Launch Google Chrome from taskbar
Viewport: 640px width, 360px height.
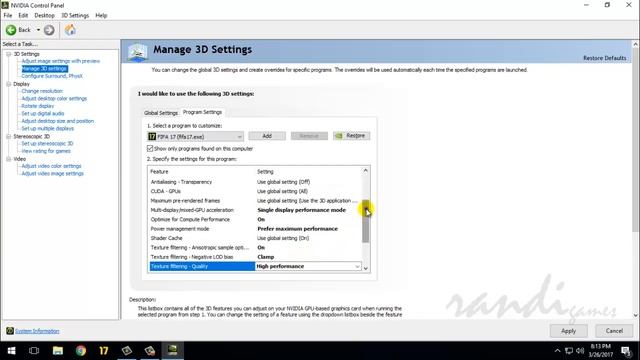pyautogui.click(x=81, y=351)
